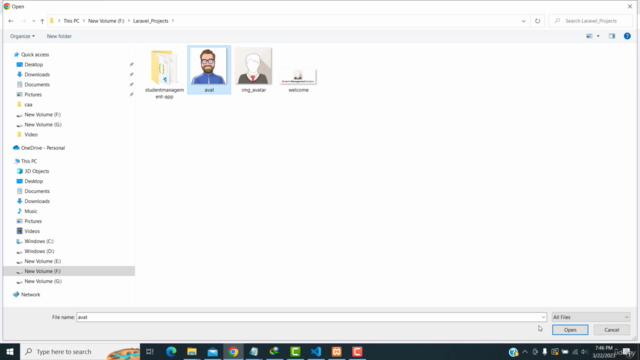
Task: Open Video folder in Quick access
Action: click(31, 134)
